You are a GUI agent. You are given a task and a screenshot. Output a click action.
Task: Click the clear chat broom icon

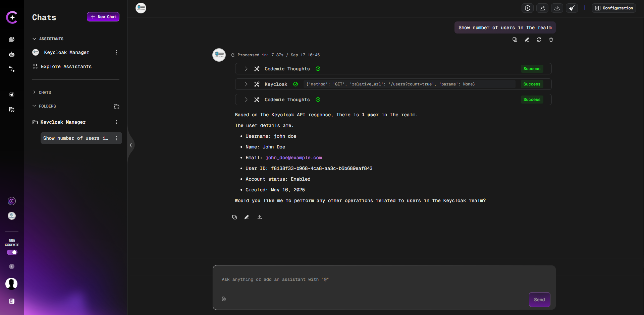[572, 8]
